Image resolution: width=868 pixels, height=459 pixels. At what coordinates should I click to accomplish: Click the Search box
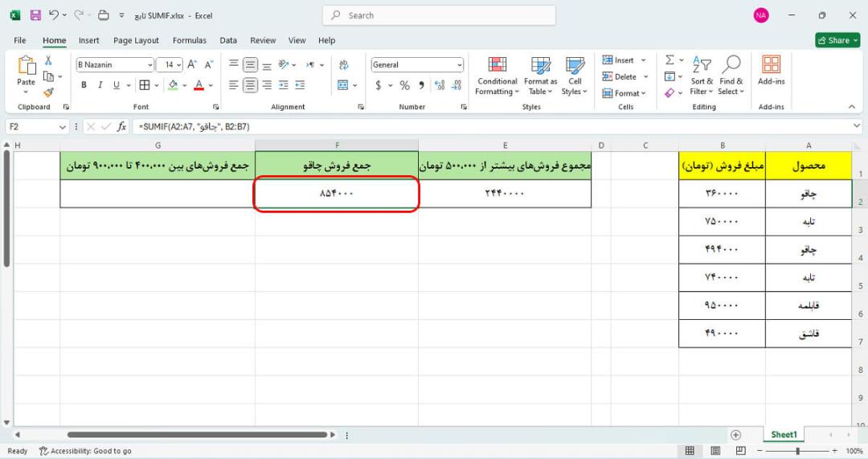439,15
